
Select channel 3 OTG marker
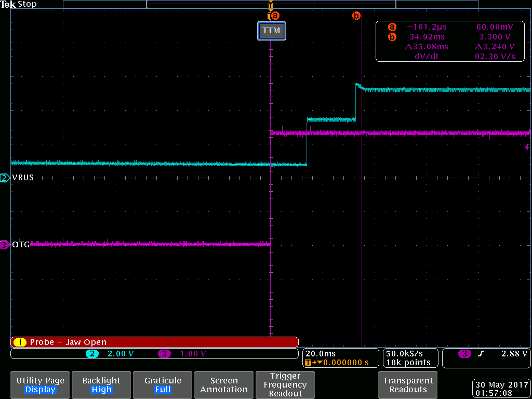(x=5, y=244)
